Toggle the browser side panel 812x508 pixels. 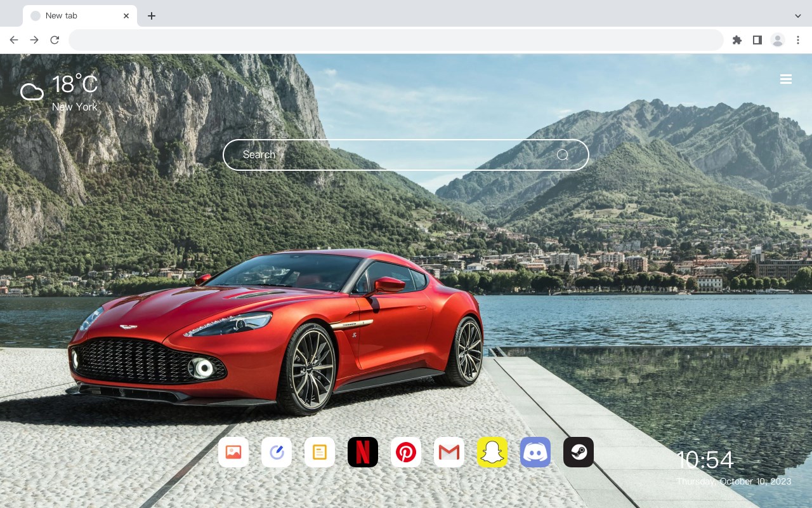tap(757, 40)
